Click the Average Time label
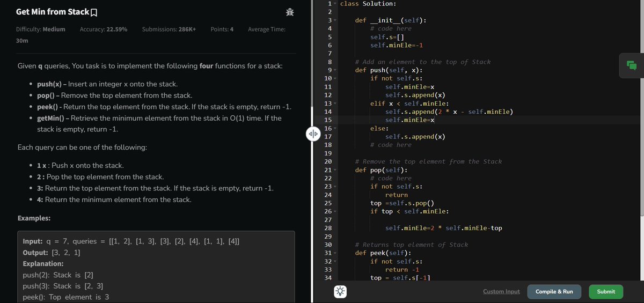Viewport: 644px width, 303px height. coord(267,29)
